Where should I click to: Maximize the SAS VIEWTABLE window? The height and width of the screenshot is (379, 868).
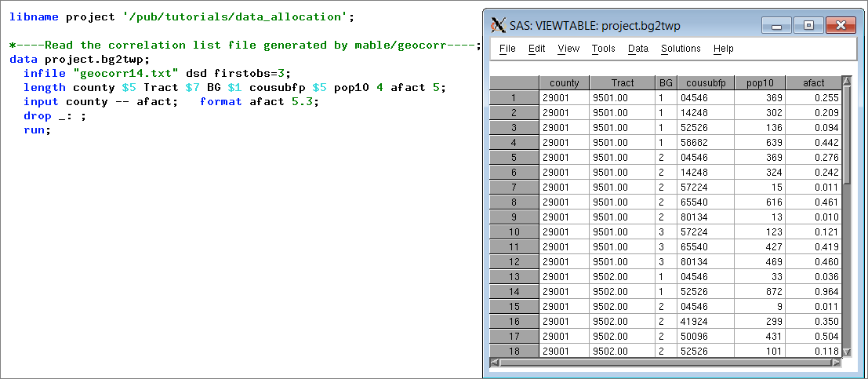[808, 26]
